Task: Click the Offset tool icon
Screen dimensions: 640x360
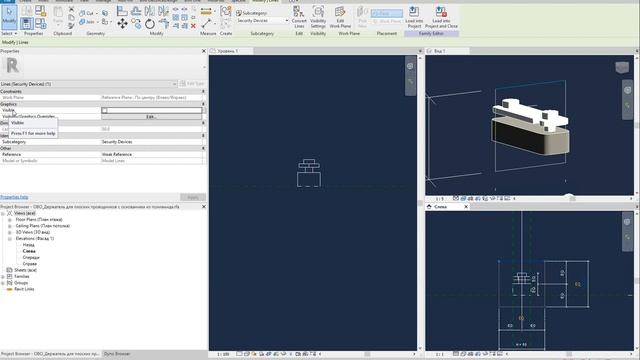Action: pos(136,11)
